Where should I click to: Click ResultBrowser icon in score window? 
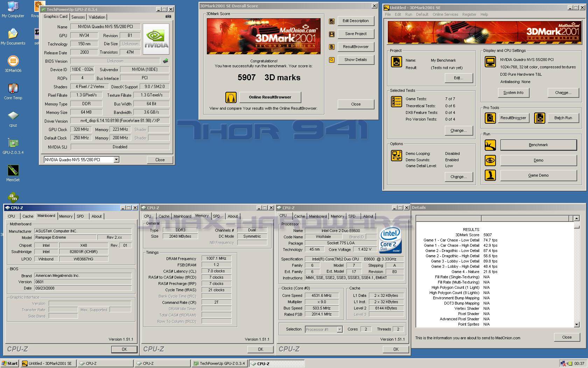click(332, 47)
